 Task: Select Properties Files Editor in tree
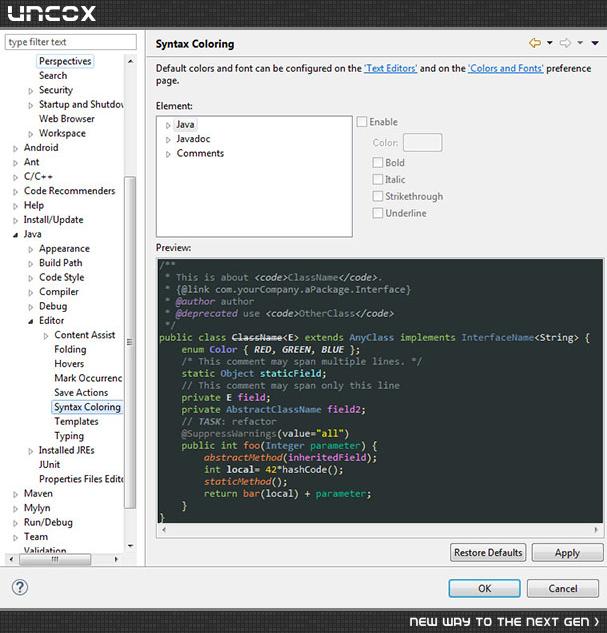click(x=81, y=479)
